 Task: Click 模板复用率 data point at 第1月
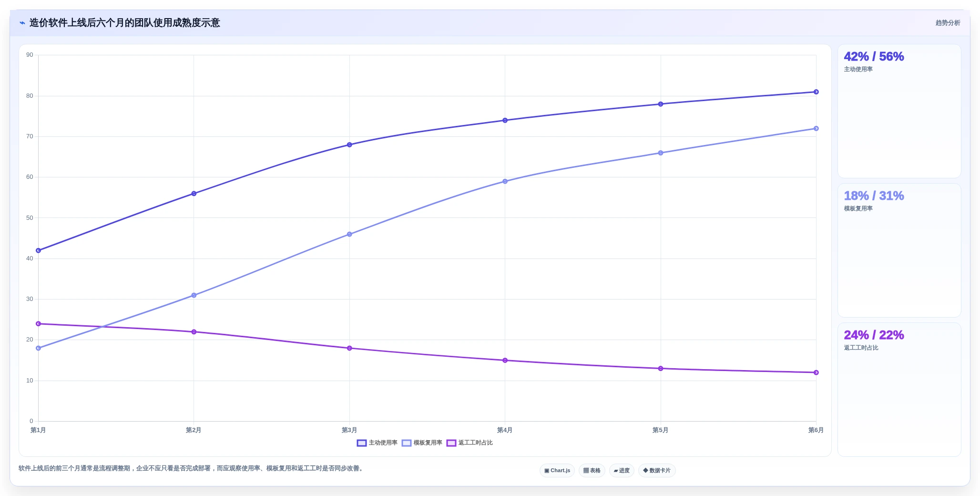click(38, 348)
